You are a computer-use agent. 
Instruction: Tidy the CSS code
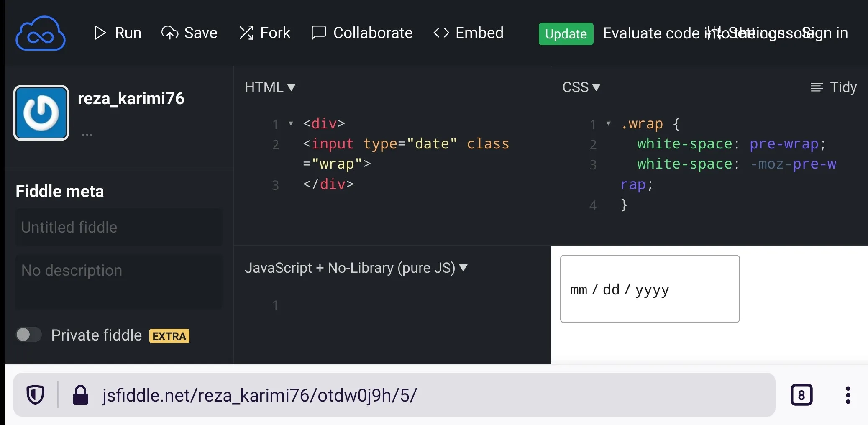tap(833, 87)
